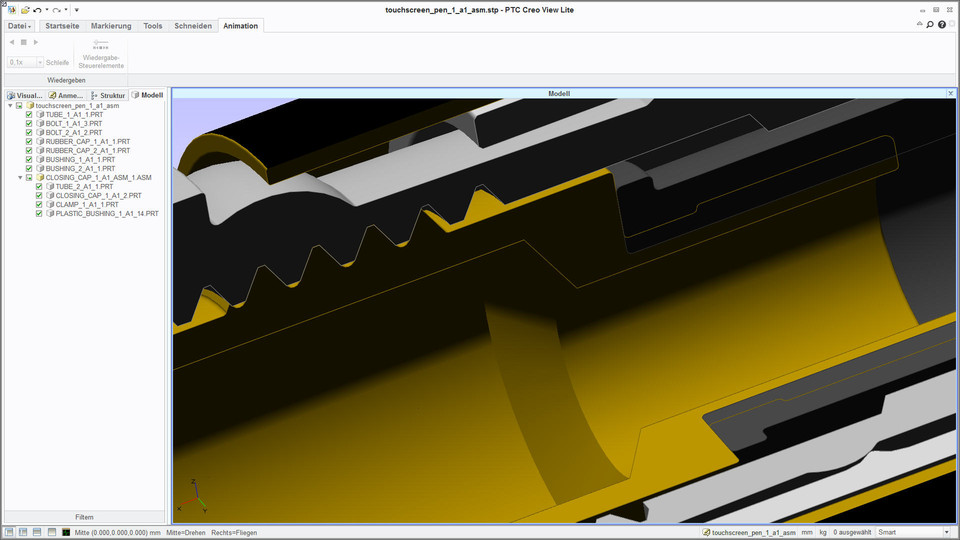This screenshot has height=540, width=960.
Task: Click the mm unit in the status bar
Action: click(807, 533)
